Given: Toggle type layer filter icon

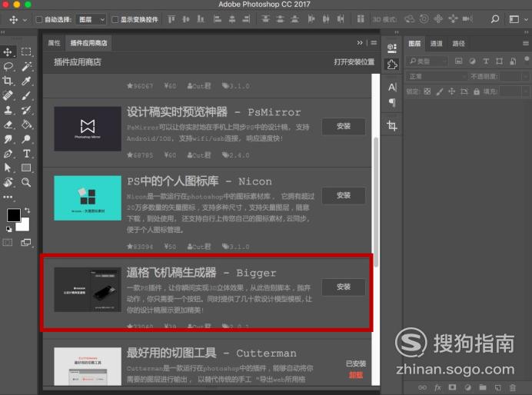Looking at the screenshot, I should [x=486, y=61].
